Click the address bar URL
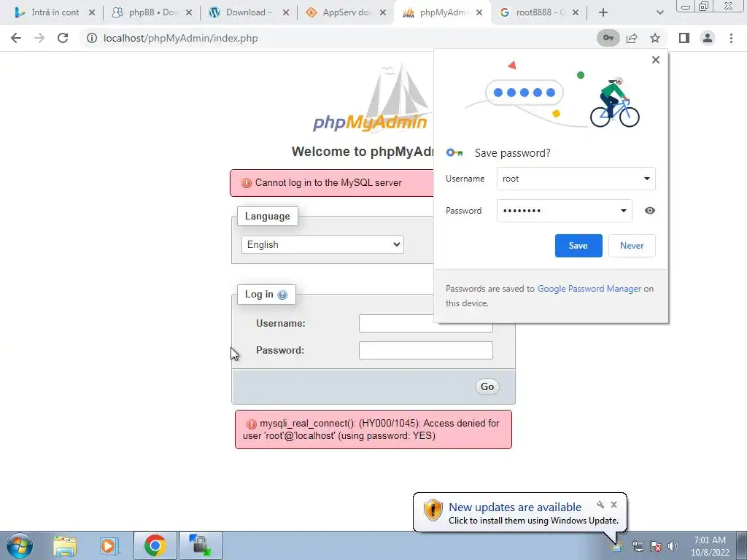This screenshot has height=560, width=747. pos(181,38)
